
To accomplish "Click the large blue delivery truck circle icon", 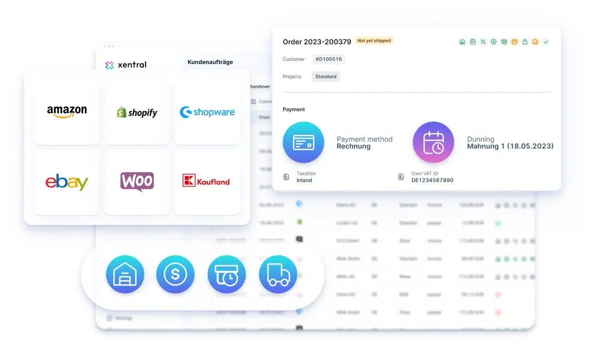I will 278,274.
